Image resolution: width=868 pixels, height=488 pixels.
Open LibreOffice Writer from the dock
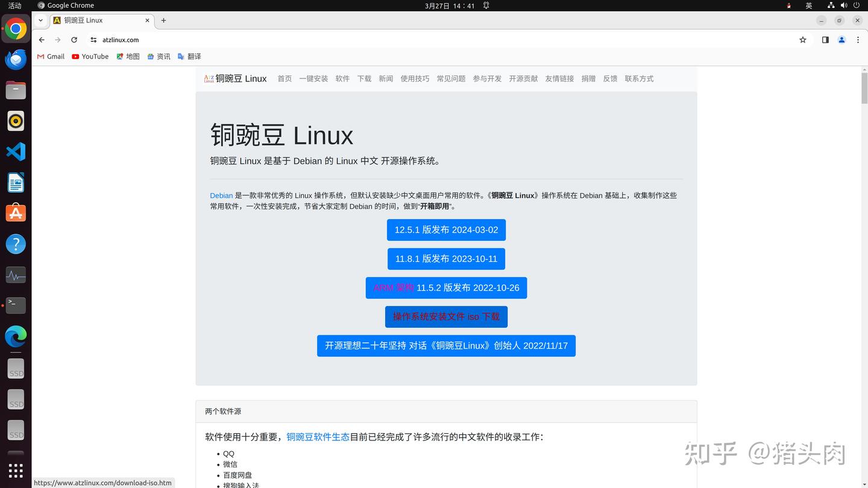point(15,182)
